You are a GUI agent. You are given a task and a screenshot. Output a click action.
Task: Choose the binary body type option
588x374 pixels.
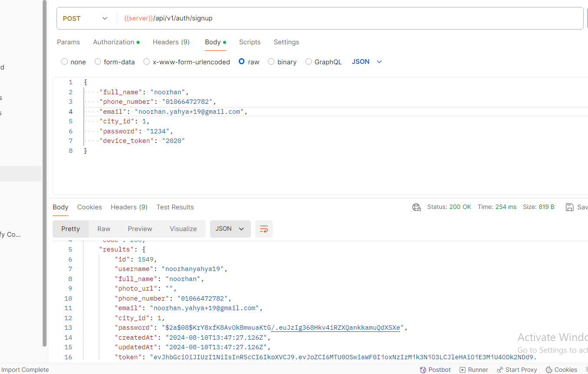(271, 62)
